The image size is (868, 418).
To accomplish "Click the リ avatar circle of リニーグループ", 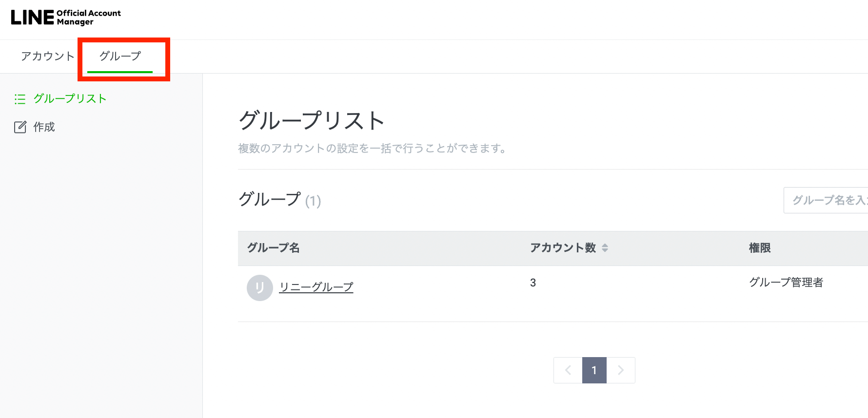I will [259, 288].
